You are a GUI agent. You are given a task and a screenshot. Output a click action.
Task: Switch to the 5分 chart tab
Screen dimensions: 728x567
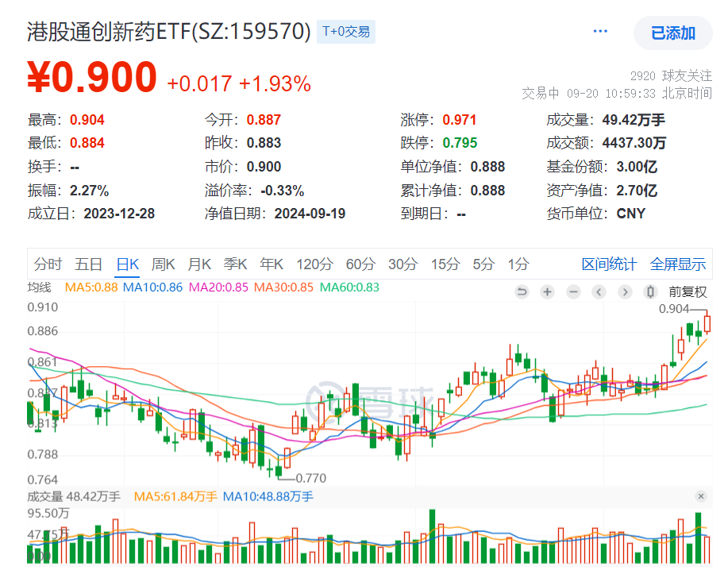point(483,264)
